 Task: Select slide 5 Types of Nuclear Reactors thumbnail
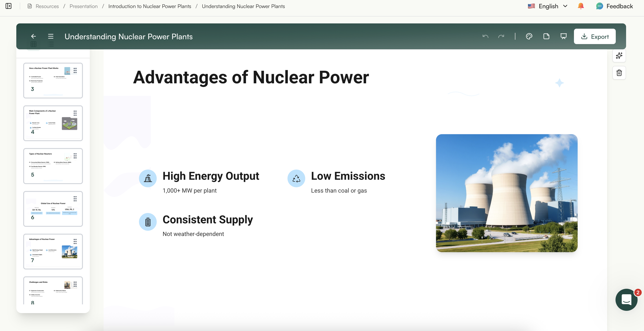point(53,166)
